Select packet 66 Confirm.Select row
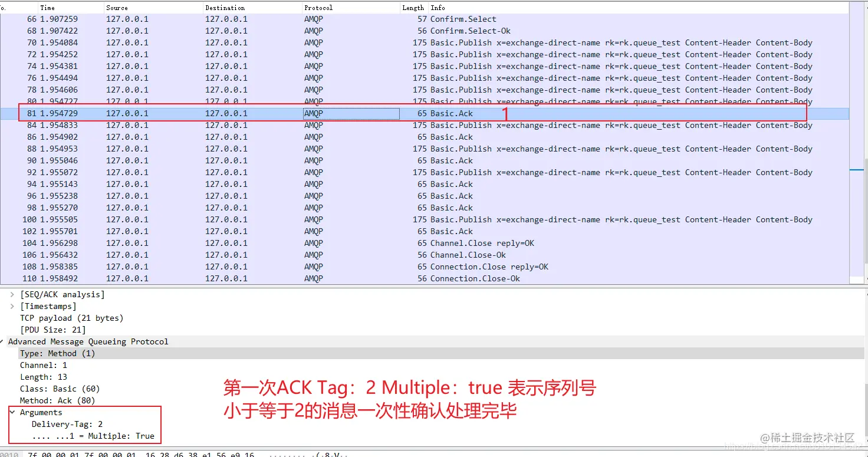868x457 pixels. coord(425,19)
